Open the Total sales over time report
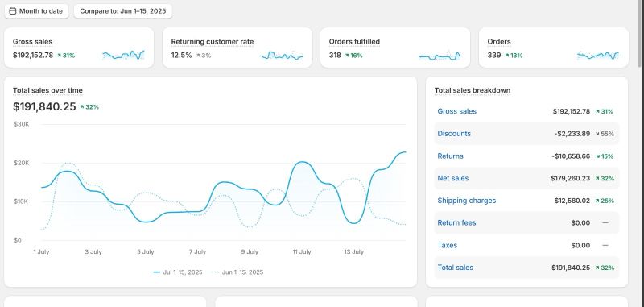Viewport: 644px width, 307px height. pos(47,90)
